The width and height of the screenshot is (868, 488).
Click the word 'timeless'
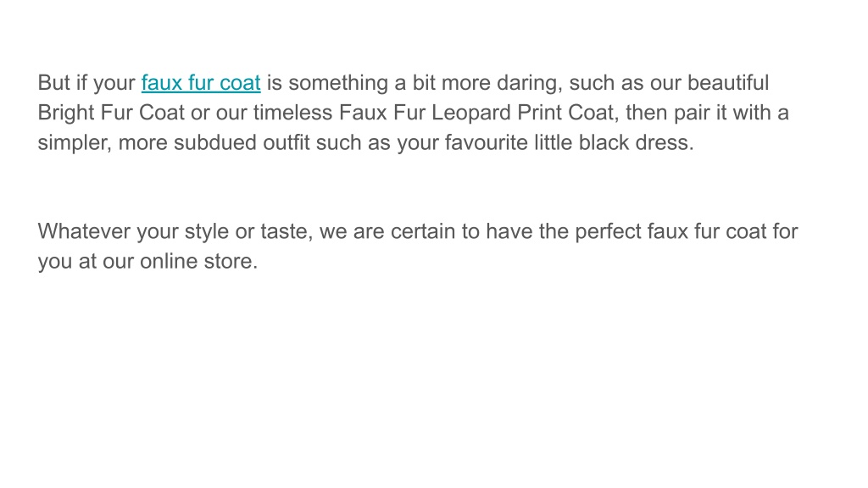(x=292, y=113)
